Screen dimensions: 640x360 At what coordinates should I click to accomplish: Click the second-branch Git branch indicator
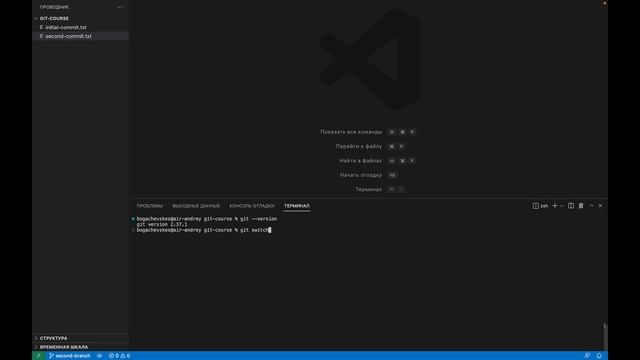[69, 356]
